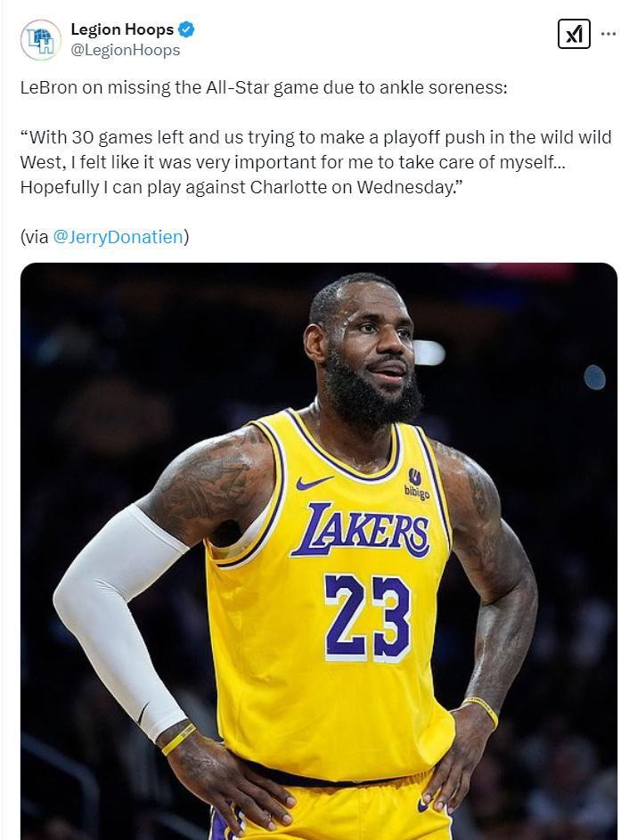621x840 pixels.
Task: Click the Legion Hoops display name
Action: click(x=122, y=29)
